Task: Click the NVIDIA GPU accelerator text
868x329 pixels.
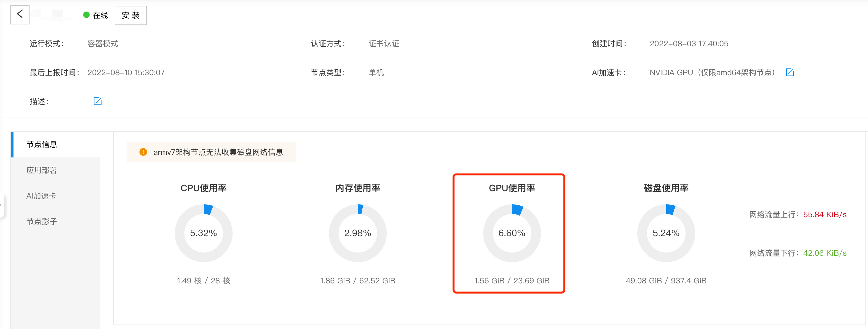Action: [x=713, y=73]
